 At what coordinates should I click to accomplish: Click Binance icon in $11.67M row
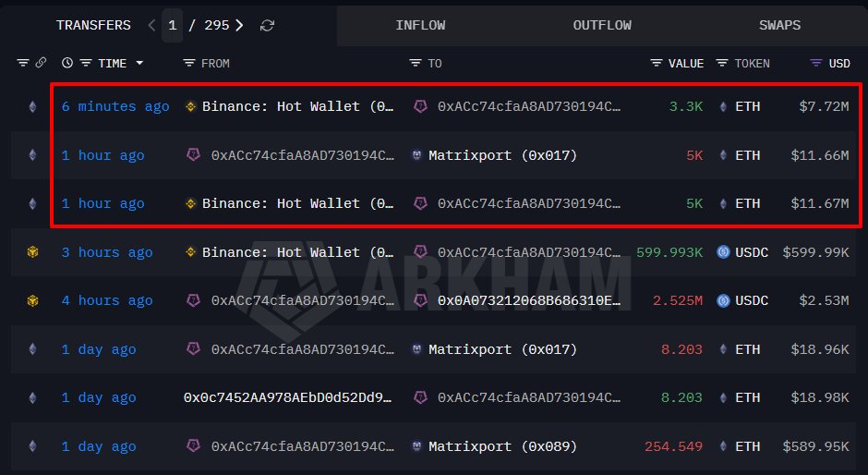point(191,204)
